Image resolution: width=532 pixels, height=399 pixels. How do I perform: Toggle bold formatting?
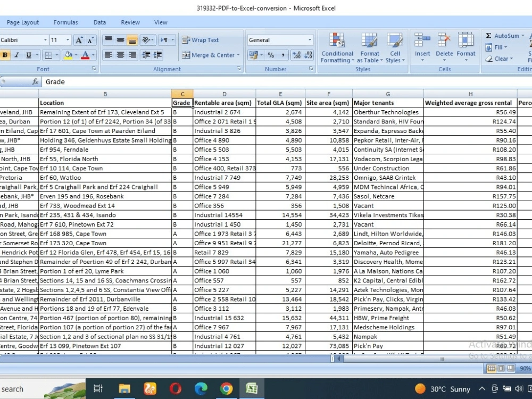pos(5,55)
